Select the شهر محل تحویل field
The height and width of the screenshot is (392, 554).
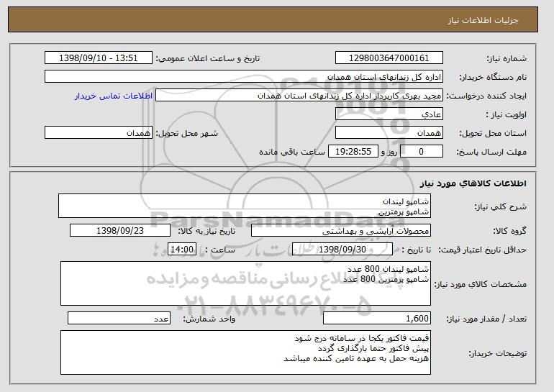pyautogui.click(x=99, y=133)
